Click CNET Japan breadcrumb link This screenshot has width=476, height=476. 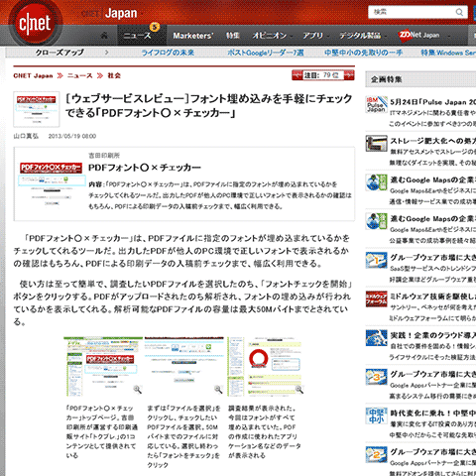point(33,75)
